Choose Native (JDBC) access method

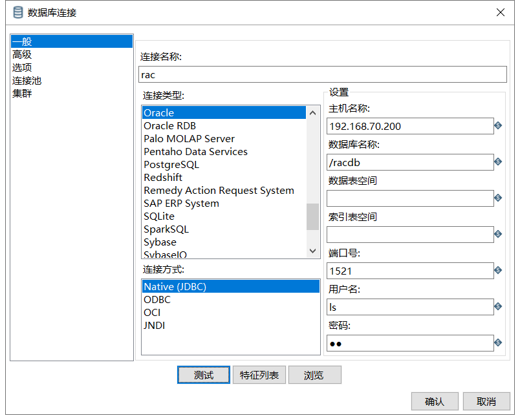coord(231,286)
